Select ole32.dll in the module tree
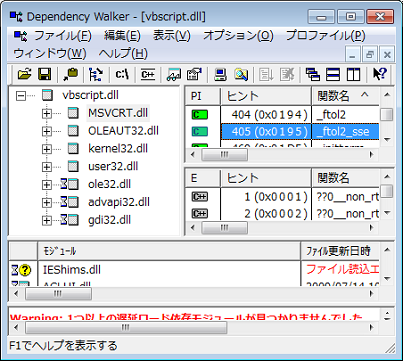 (109, 184)
